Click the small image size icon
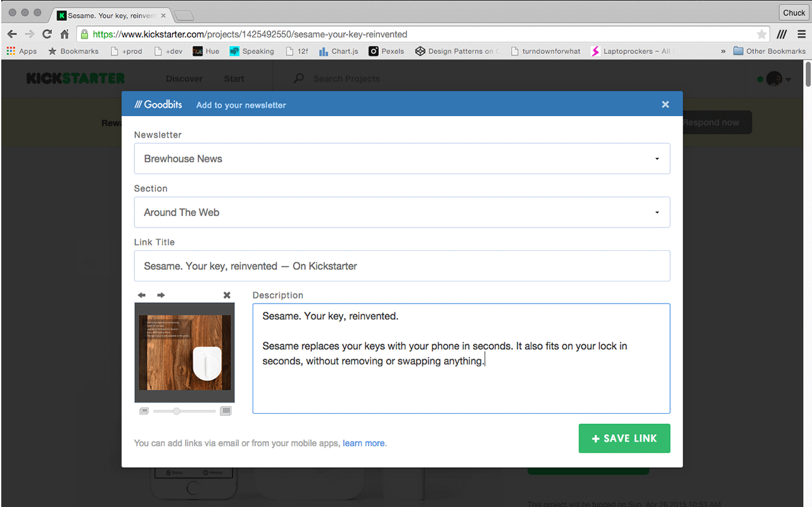This screenshot has width=812, height=507. pyautogui.click(x=144, y=411)
